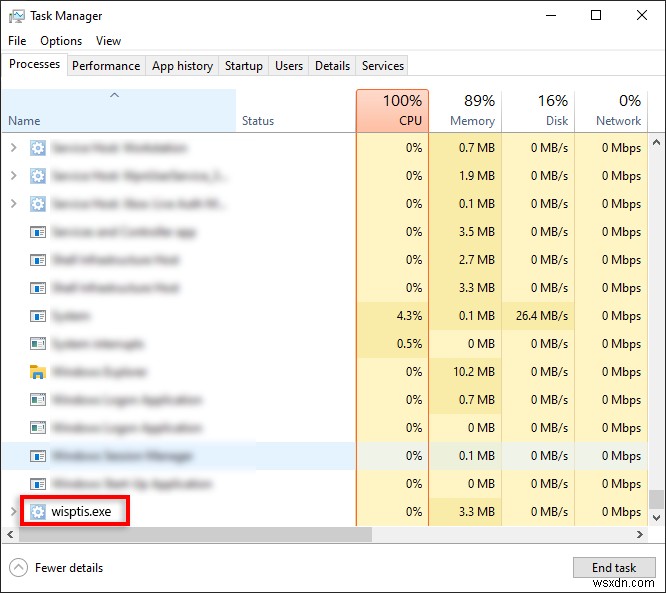Sort by the 100% CPU column header

point(392,110)
